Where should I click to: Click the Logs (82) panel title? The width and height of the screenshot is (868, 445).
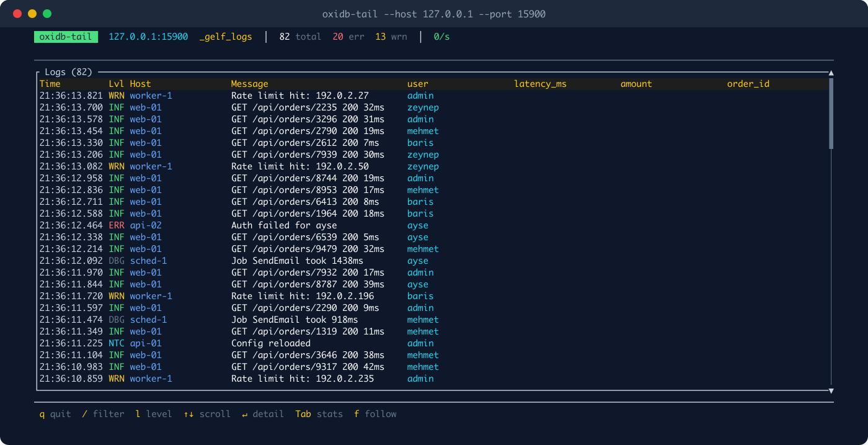pyautogui.click(x=68, y=72)
